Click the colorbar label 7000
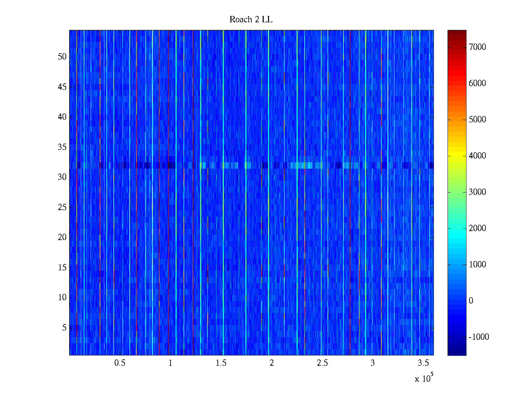532x399 pixels. [x=477, y=47]
